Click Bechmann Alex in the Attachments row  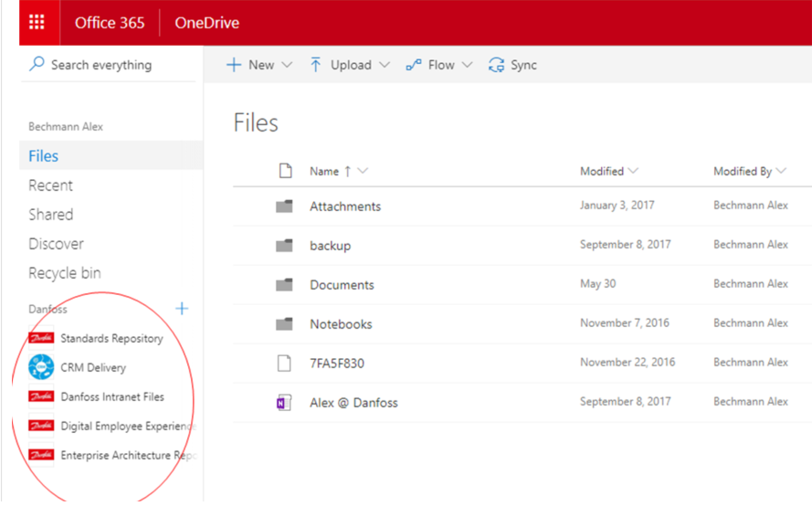point(751,206)
